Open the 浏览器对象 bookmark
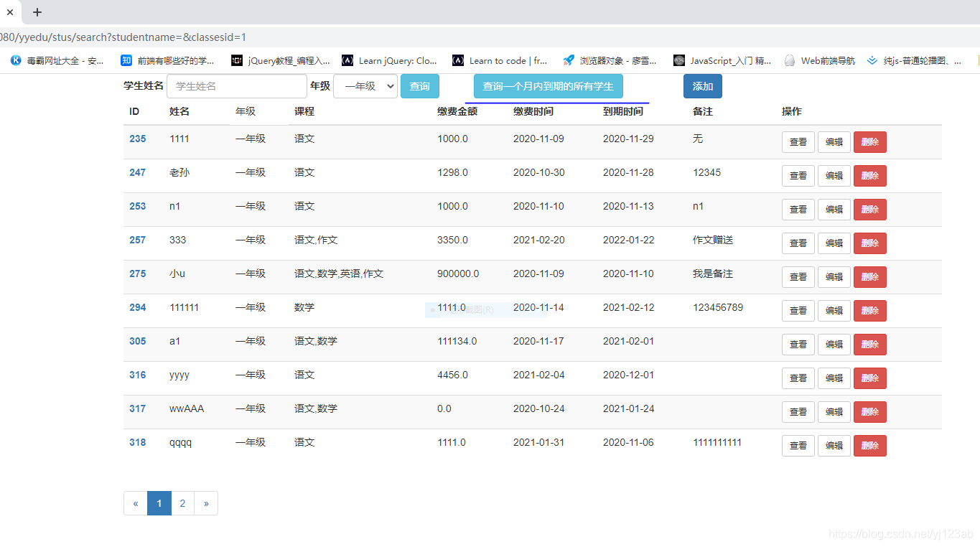The width and height of the screenshot is (980, 547). 610,61
